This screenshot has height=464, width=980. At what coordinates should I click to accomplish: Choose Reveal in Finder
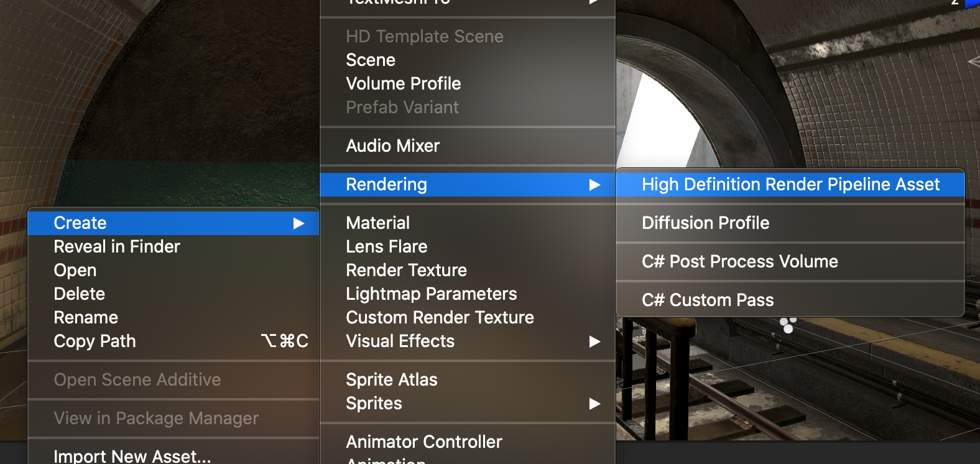coord(117,247)
